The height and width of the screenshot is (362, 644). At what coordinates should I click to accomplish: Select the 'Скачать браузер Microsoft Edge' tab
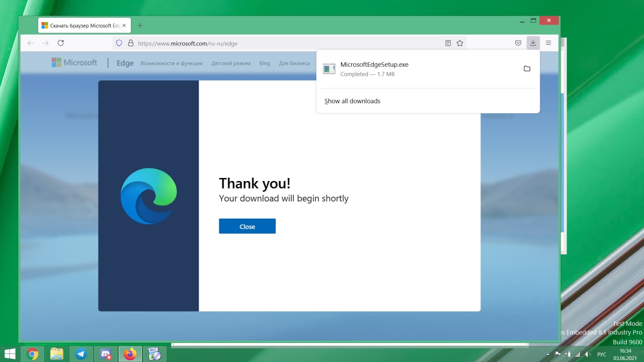[x=85, y=26]
